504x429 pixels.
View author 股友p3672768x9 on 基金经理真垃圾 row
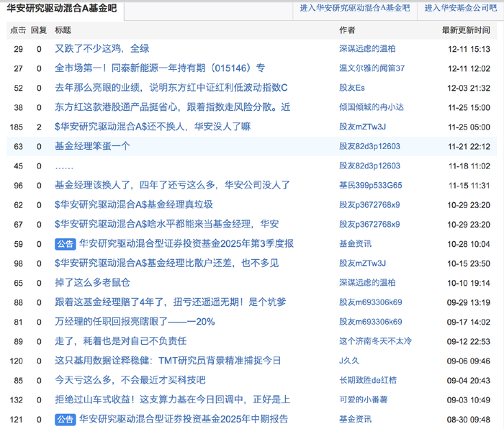tap(369, 205)
